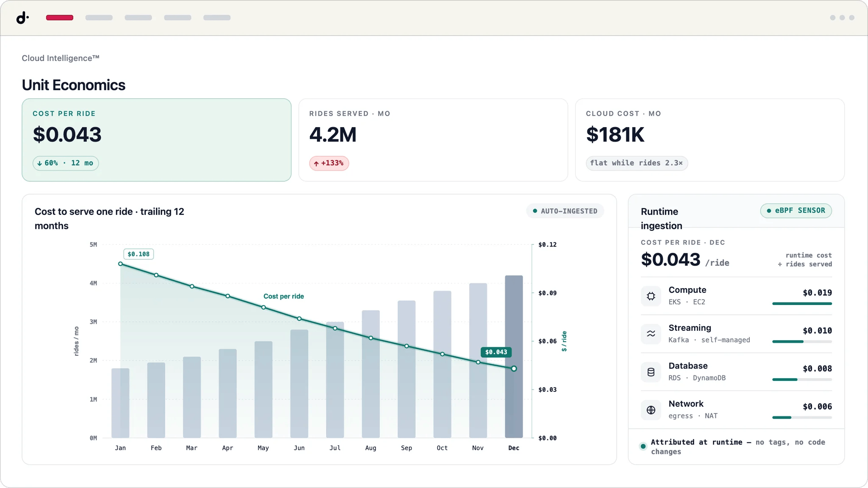
Task: Click the EKS · EC2 subtitle
Action: [687, 302]
